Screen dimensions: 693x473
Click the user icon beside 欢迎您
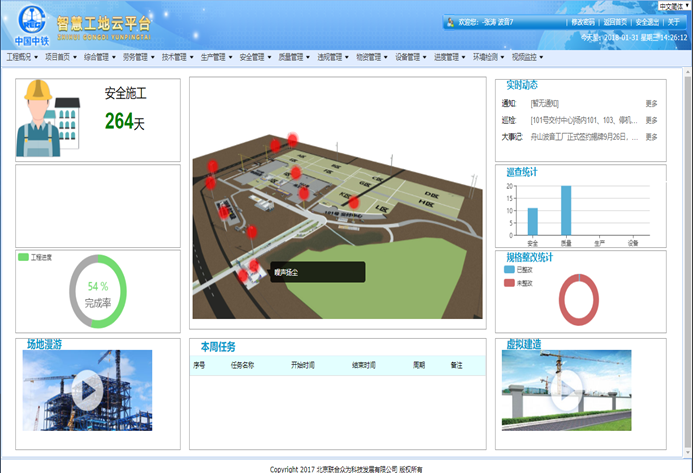pos(448,22)
